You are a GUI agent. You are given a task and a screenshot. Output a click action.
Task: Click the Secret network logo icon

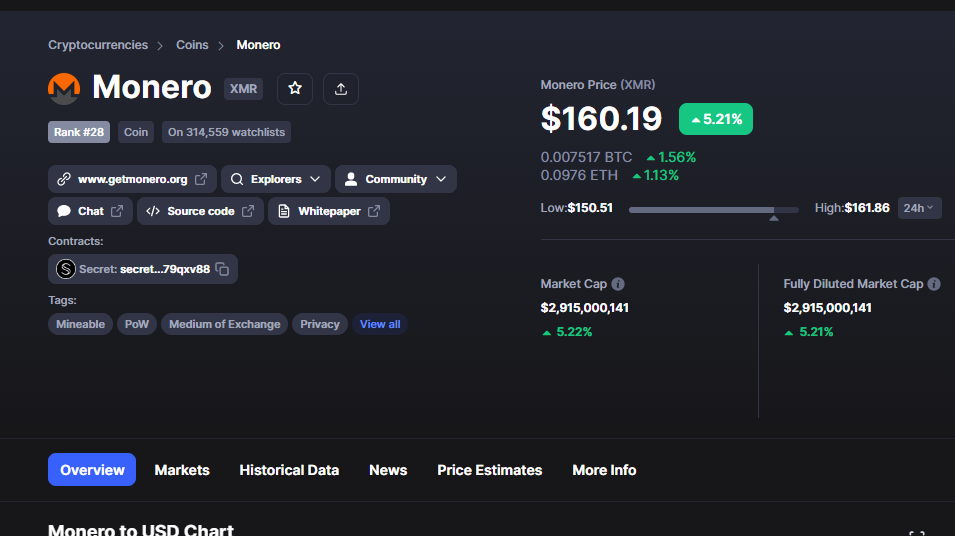pos(66,269)
